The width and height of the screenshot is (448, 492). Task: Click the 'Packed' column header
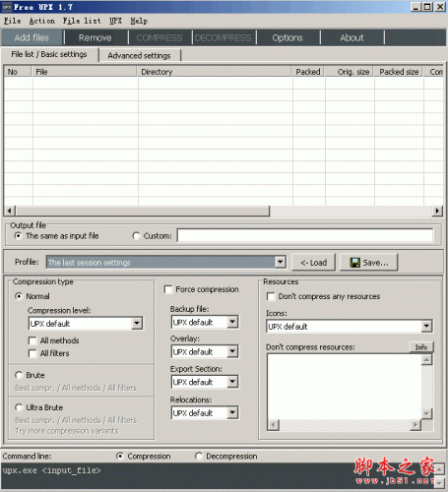[308, 72]
